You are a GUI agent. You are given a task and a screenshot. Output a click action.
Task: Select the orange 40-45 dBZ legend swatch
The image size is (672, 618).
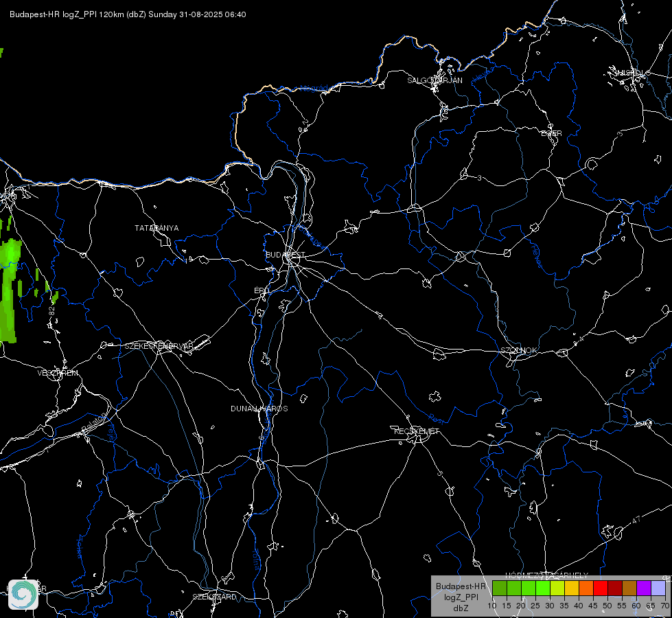pyautogui.click(x=586, y=588)
